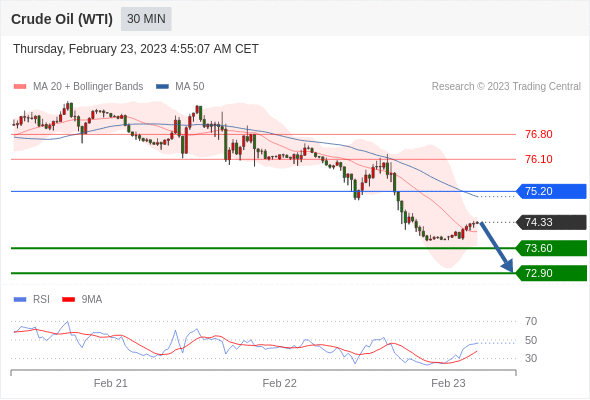Click the 30 MIN timeframe badge
The height and width of the screenshot is (400, 590).
pos(146,19)
